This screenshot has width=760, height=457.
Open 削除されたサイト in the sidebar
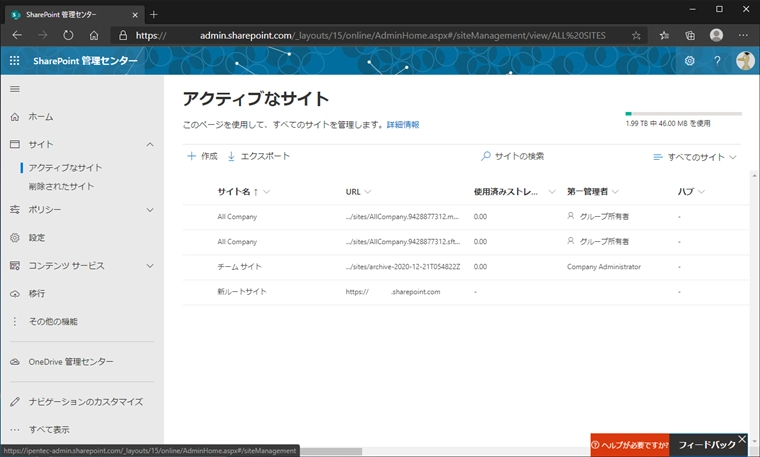coord(61,186)
